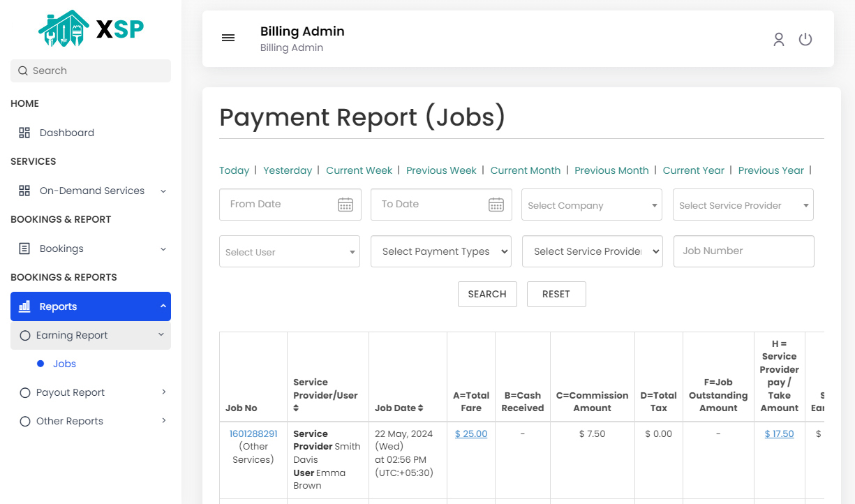Open the hamburger navigation menu
The height and width of the screenshot is (504, 855).
click(228, 38)
